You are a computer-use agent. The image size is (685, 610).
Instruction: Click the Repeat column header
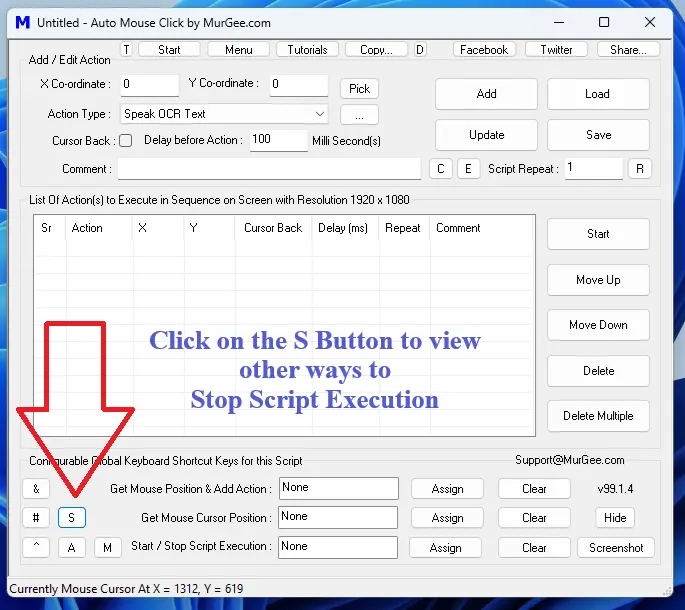405,228
